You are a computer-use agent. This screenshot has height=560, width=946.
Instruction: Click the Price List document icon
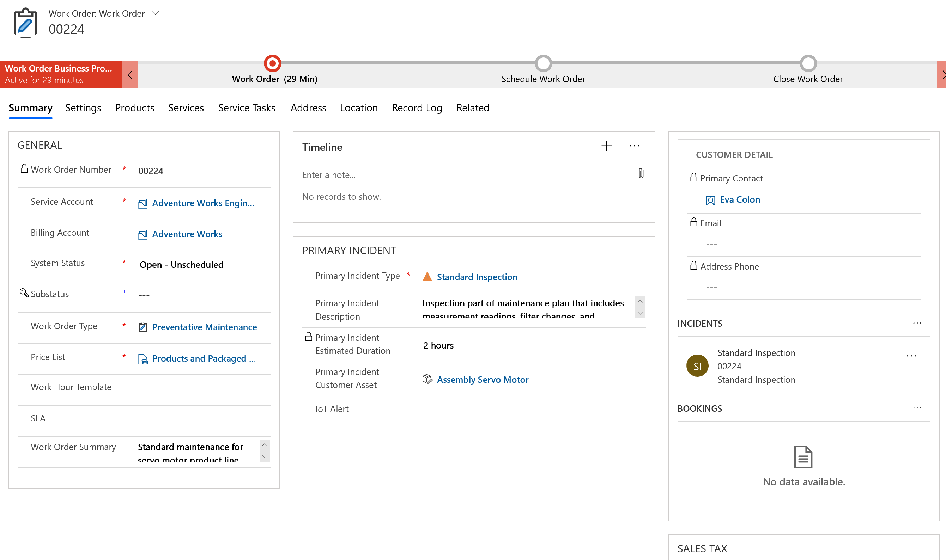(x=142, y=358)
